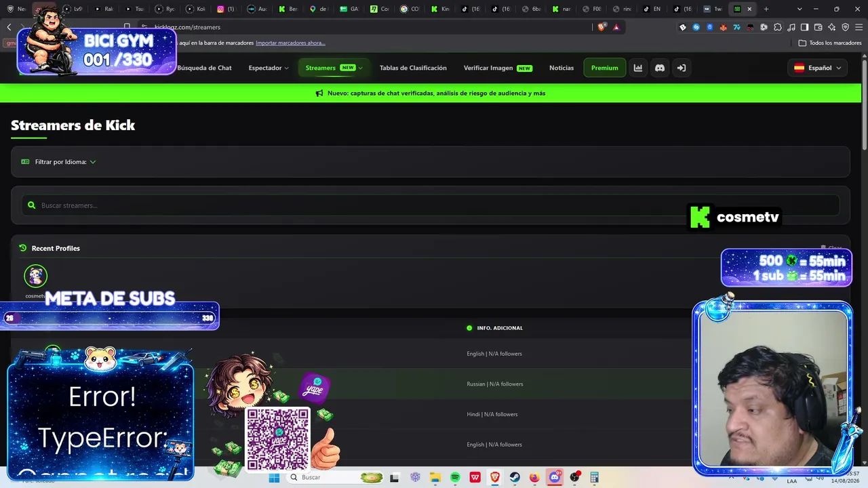Click the Premium button
This screenshot has width=868, height=488.
605,68
